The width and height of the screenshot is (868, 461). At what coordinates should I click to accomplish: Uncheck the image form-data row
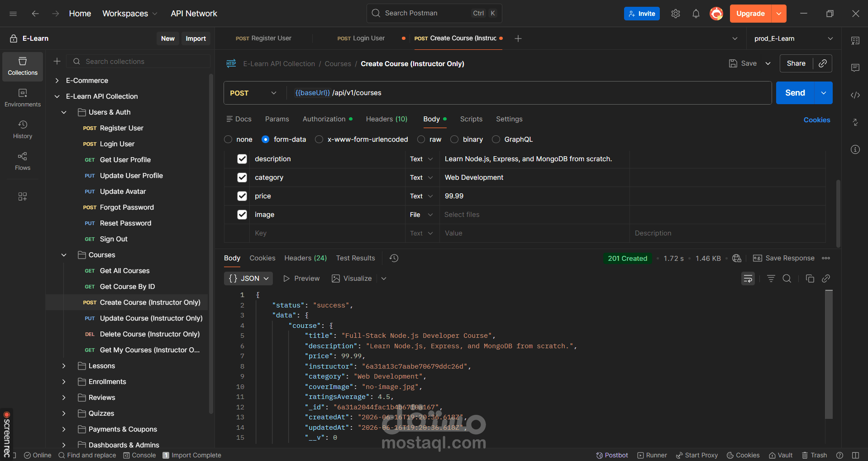tap(242, 215)
